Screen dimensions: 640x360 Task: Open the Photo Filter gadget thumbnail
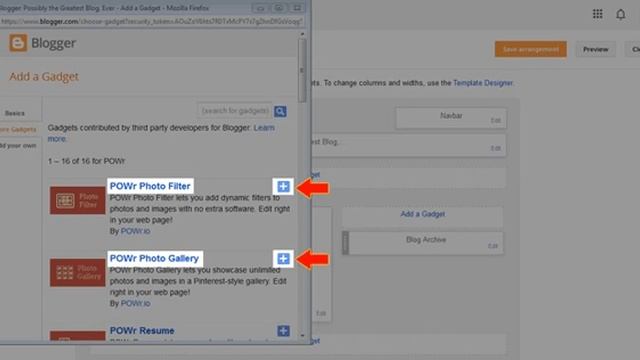78,200
